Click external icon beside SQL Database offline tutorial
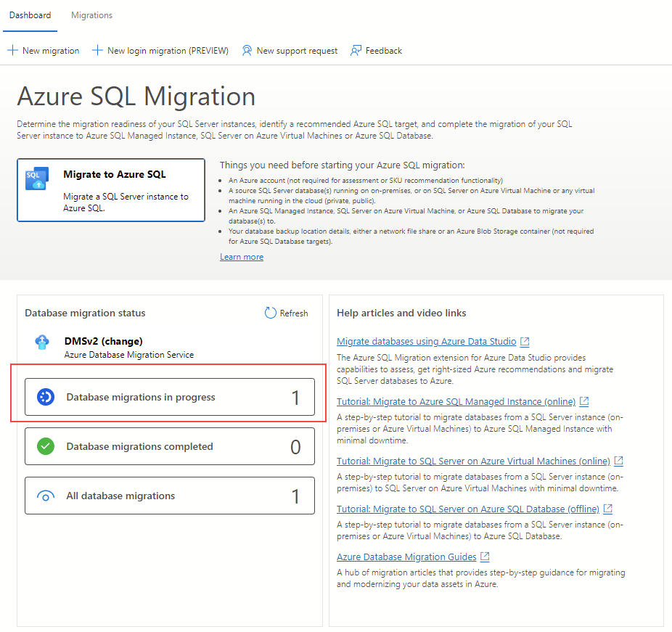The width and height of the screenshot is (672, 632). point(608,509)
